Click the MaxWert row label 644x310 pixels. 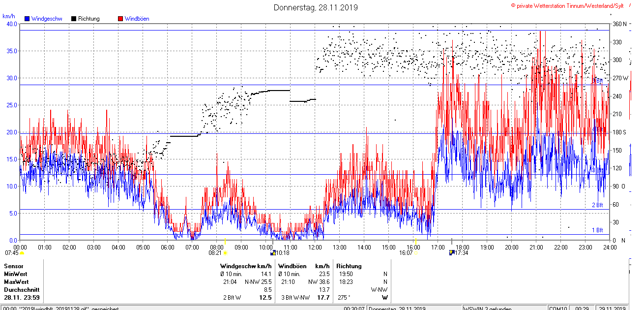[x=17, y=282]
